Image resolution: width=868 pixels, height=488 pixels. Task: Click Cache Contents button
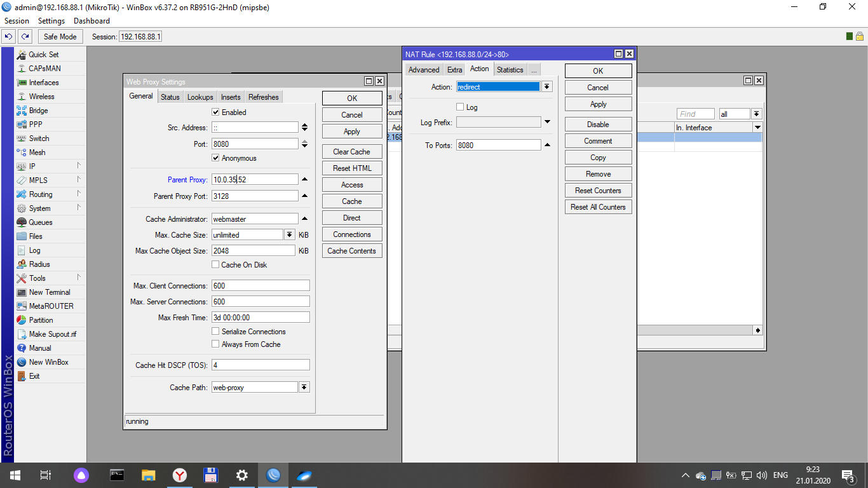(x=352, y=251)
